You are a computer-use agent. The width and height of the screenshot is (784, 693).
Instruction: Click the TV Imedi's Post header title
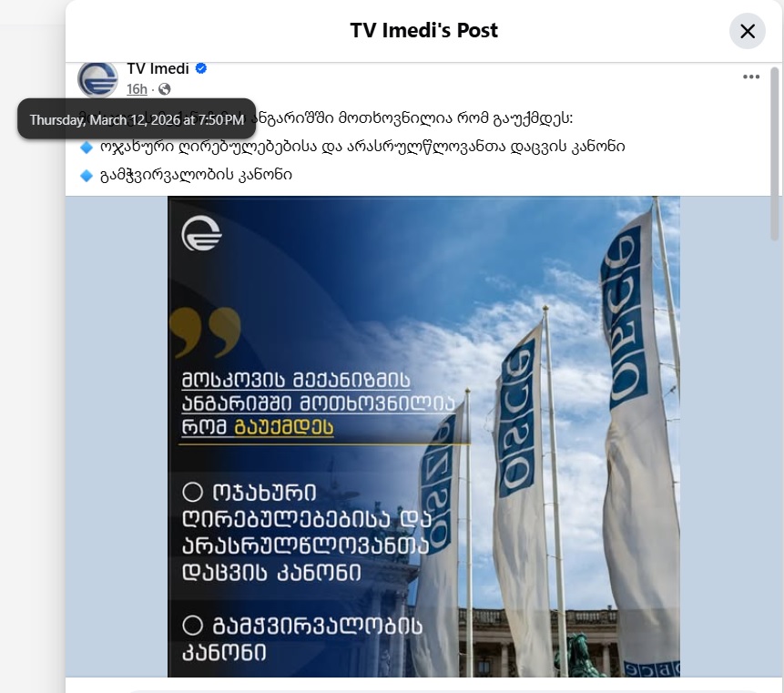click(x=423, y=30)
